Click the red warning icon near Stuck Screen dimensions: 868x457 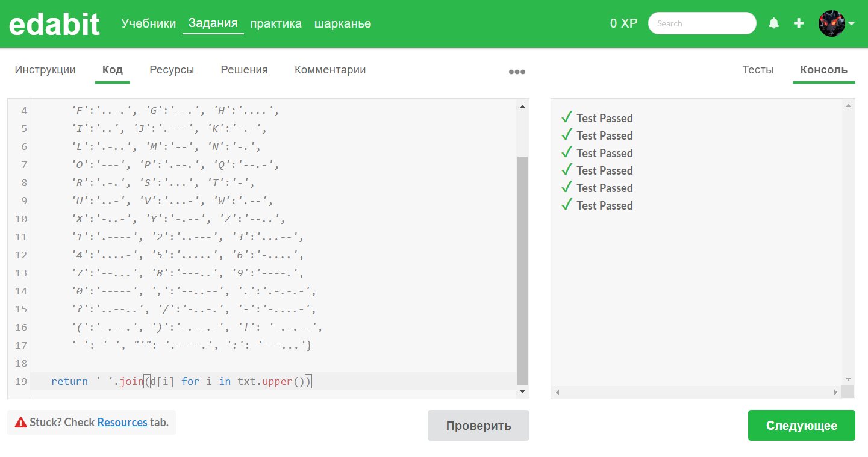click(20, 423)
